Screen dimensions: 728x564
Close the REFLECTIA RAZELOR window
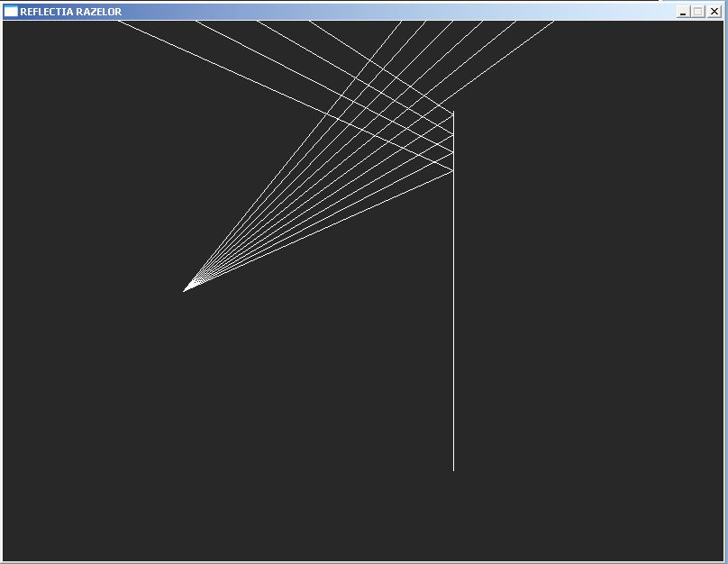(714, 12)
